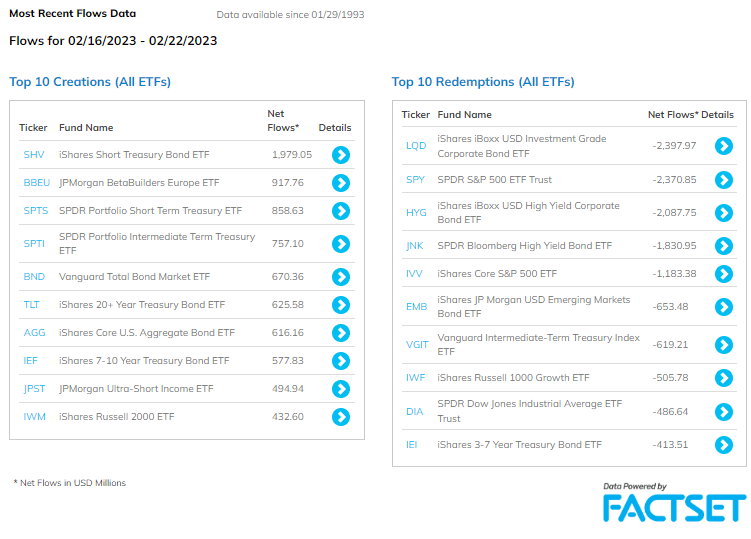Select fund name iShares Russell 2000 ETF
Image resolution: width=751 pixels, height=539 pixels.
tap(116, 417)
